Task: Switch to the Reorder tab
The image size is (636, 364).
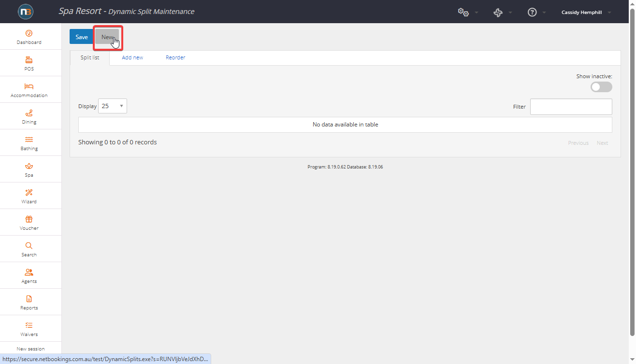Action: 175,57
